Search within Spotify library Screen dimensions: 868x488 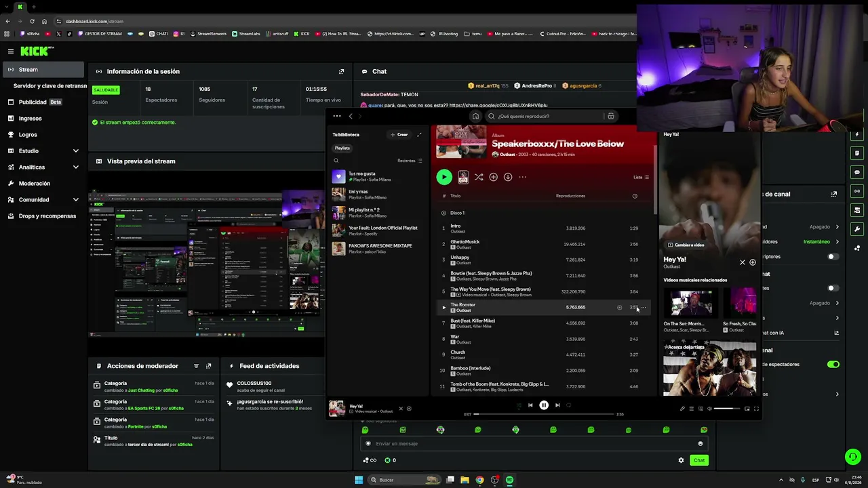[x=336, y=161]
